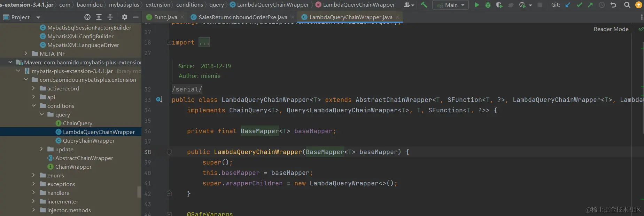Expand the exceptions package
The height and width of the screenshot is (216, 644).
click(x=33, y=184)
